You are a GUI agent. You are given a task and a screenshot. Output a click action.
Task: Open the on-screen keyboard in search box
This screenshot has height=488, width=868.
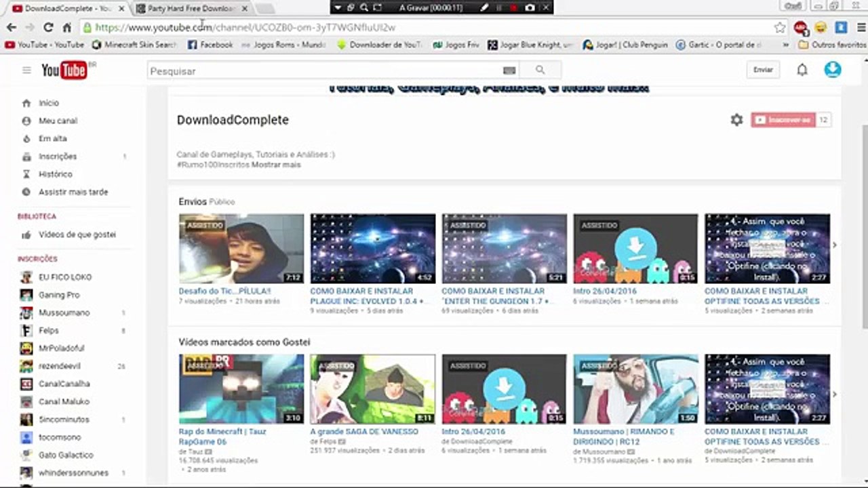click(509, 70)
